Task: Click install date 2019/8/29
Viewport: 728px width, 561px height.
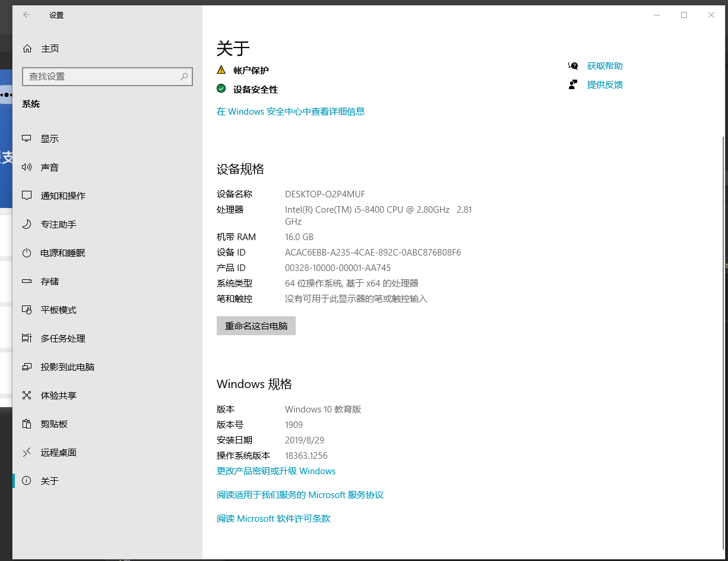Action: (x=305, y=440)
